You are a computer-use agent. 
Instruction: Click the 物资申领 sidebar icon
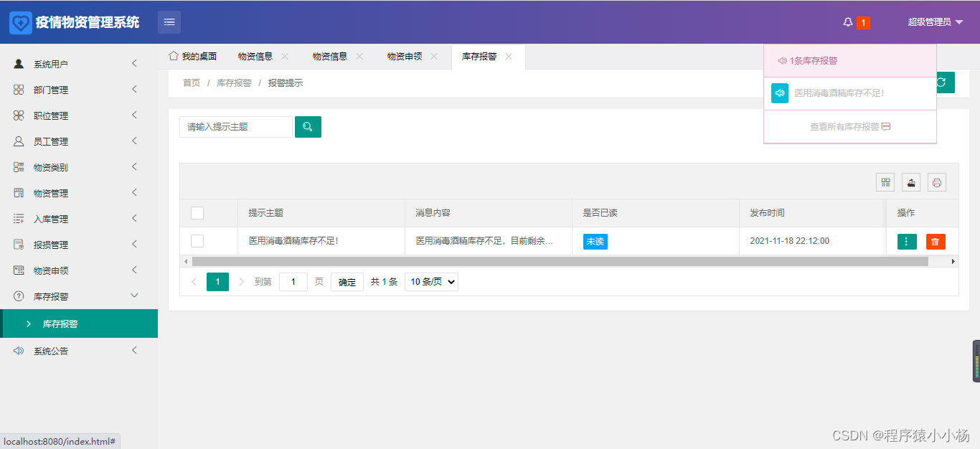(x=19, y=270)
